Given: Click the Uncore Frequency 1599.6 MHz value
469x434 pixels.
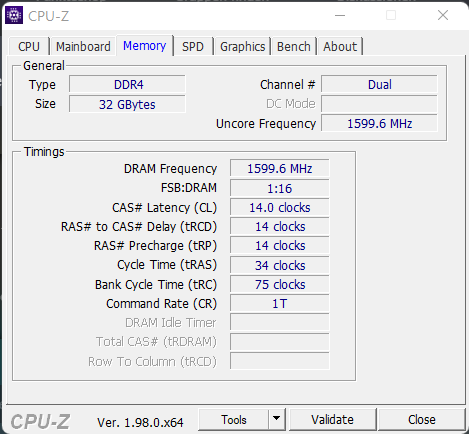Looking at the screenshot, I should [379, 123].
